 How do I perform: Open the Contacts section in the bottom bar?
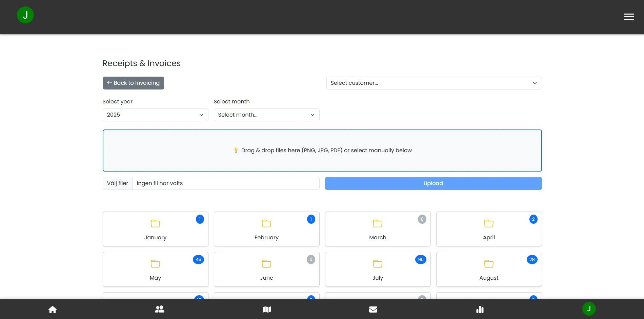(x=159, y=309)
